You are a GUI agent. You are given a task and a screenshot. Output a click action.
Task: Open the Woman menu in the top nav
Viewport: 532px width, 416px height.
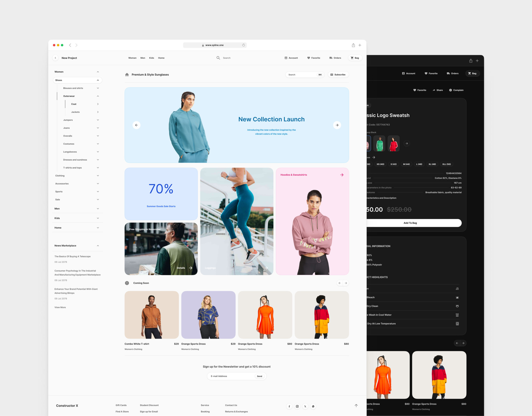pyautogui.click(x=132, y=58)
